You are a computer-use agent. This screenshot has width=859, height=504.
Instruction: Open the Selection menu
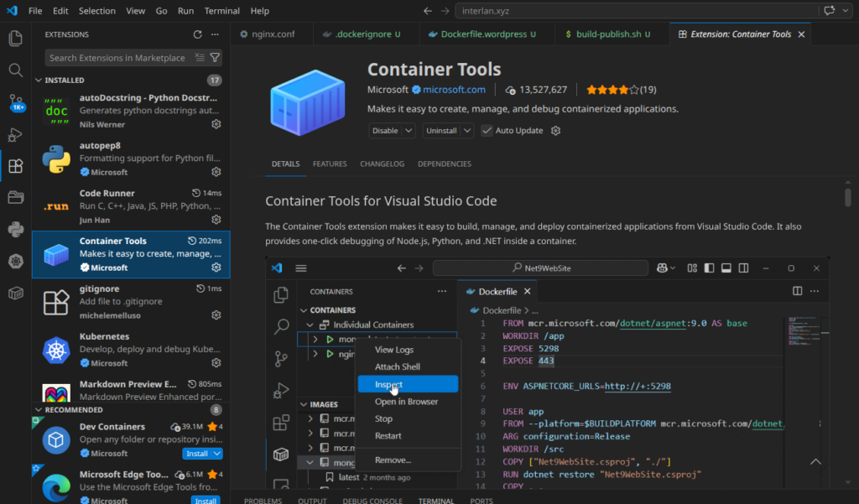[97, 11]
